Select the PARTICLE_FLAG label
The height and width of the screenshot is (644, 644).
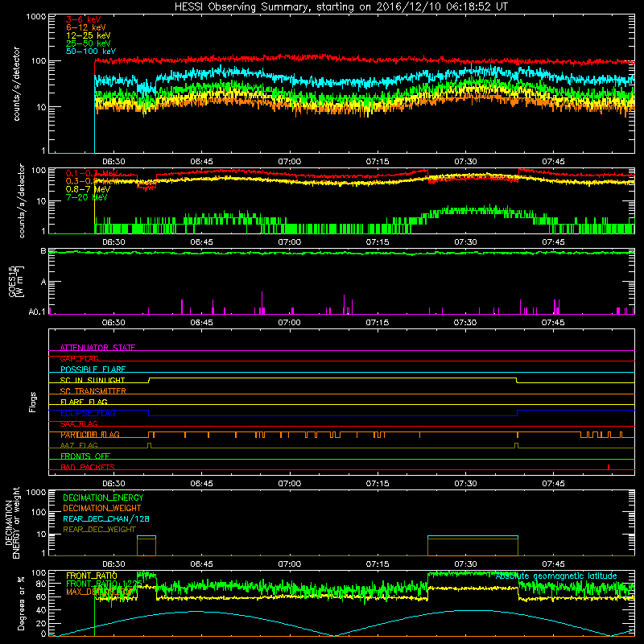[90, 435]
